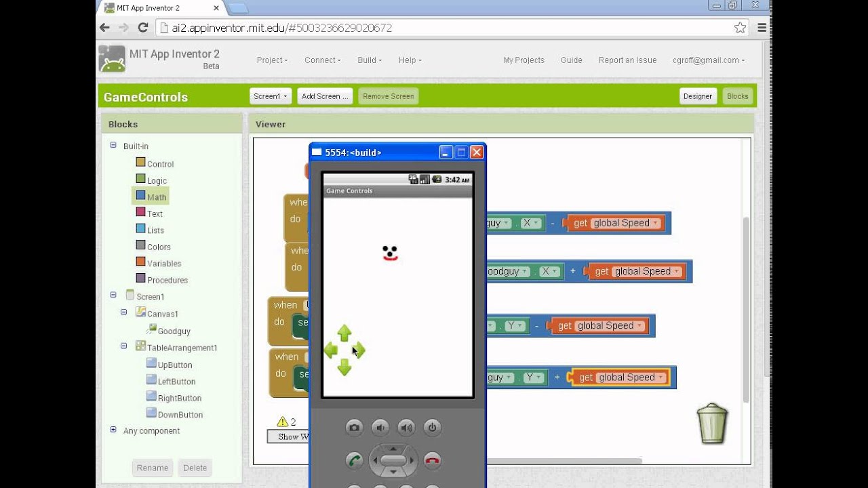
Task: Click the smiley Goodguy sprite in emulator
Action: point(390,253)
